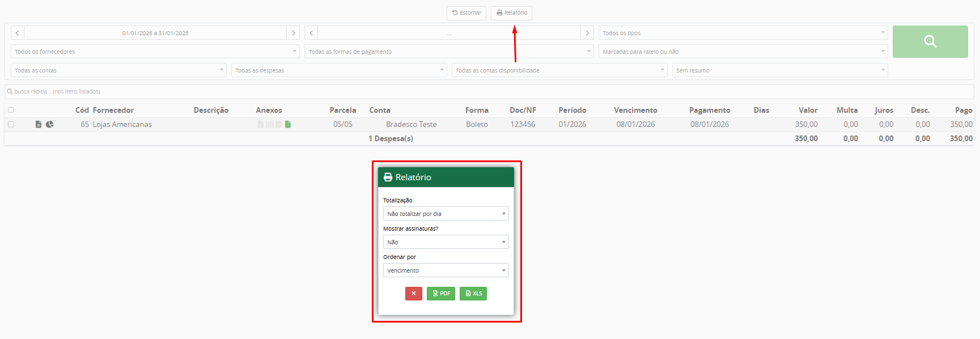
Task: Click the barcode icon in Anexos column
Action: tap(270, 124)
